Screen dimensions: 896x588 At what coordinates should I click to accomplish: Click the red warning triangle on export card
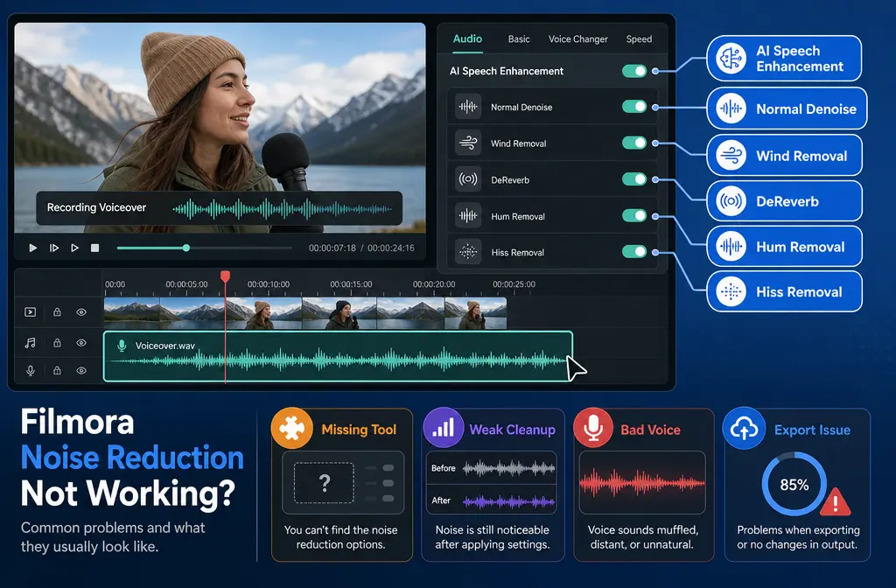pos(836,503)
